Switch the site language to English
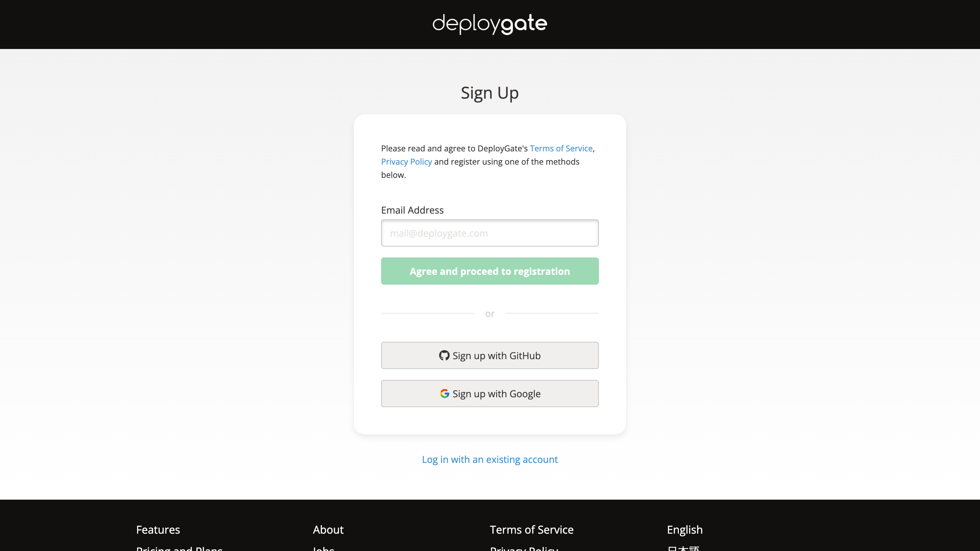Screen dimensions: 980x551 [684, 529]
